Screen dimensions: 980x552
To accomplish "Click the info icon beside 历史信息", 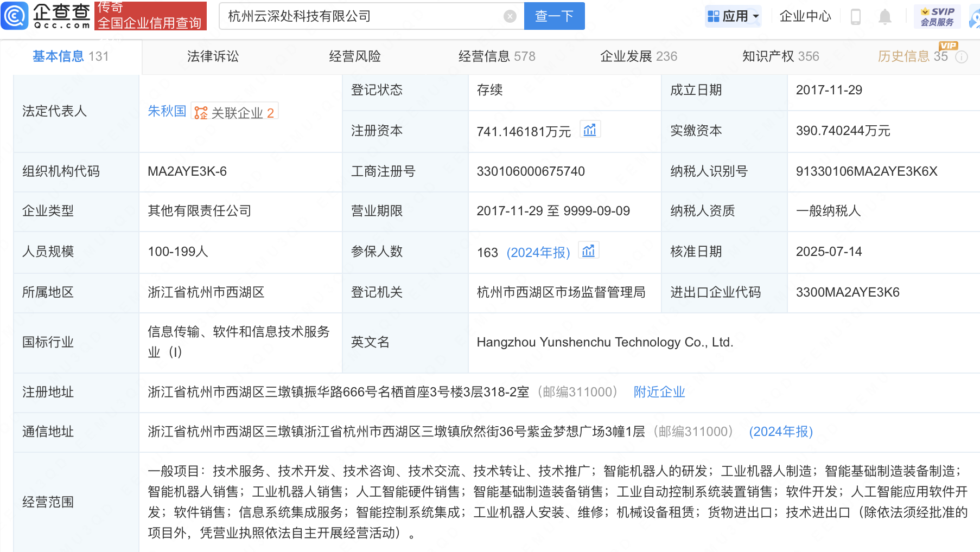I will [962, 57].
